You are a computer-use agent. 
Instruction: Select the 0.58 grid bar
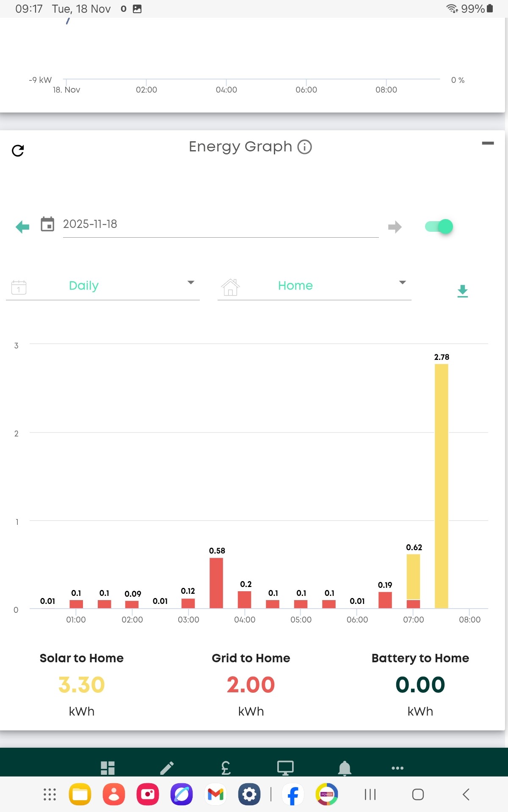pyautogui.click(x=216, y=583)
